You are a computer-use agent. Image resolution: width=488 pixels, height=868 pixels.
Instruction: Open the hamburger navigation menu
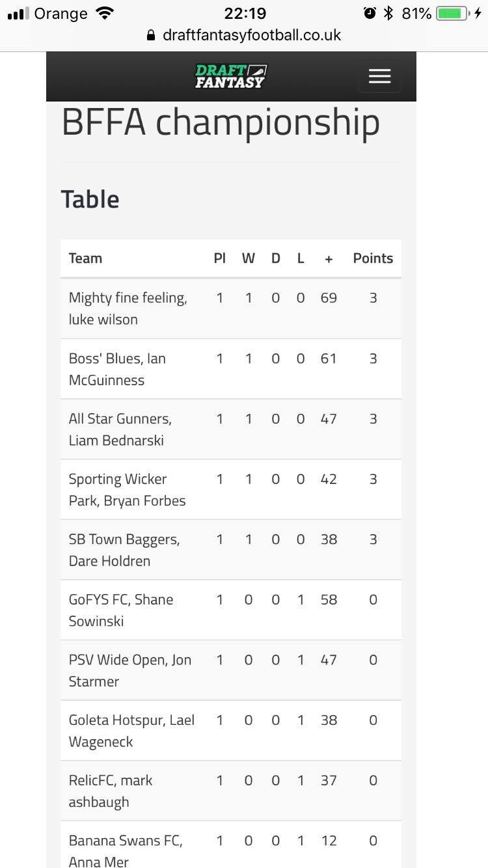point(379,76)
